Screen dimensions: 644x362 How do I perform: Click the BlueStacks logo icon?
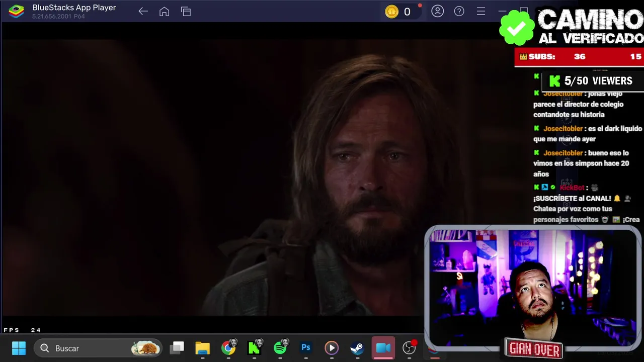tap(16, 11)
